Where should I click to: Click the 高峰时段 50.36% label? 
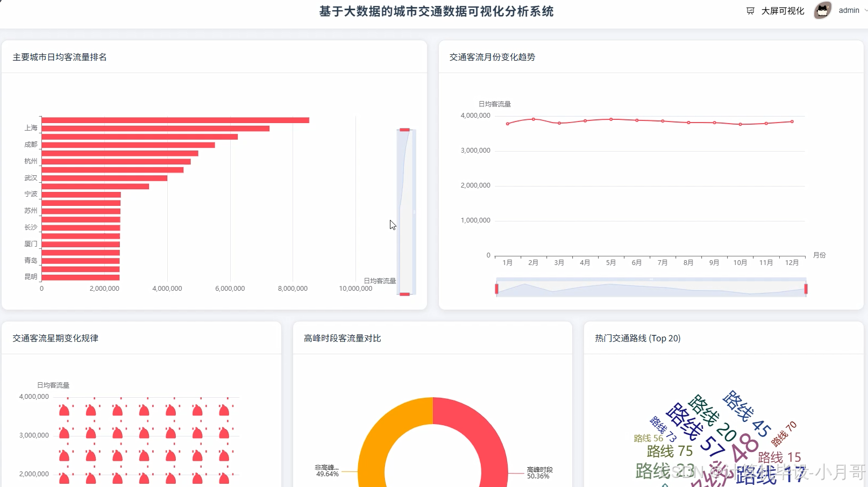pyautogui.click(x=539, y=473)
